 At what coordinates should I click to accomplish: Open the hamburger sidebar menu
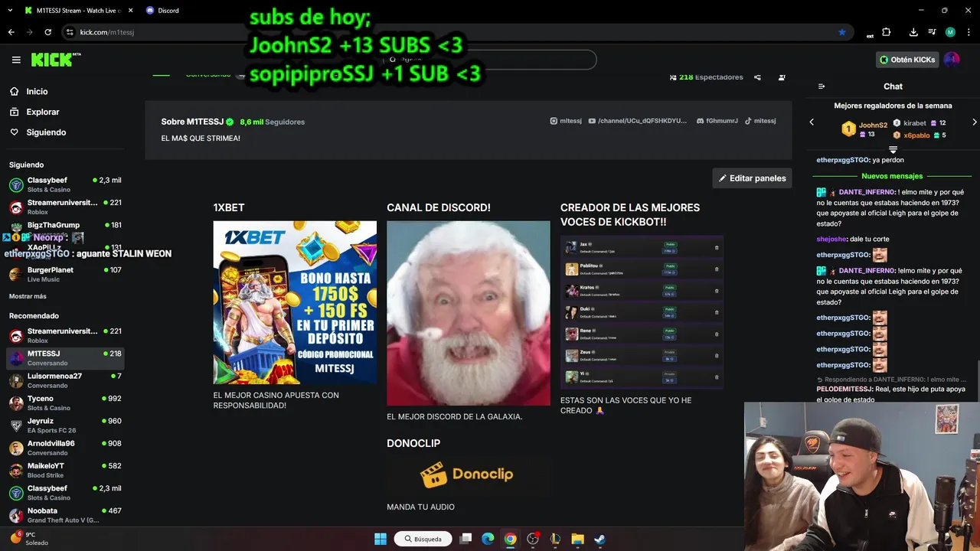coord(16,60)
